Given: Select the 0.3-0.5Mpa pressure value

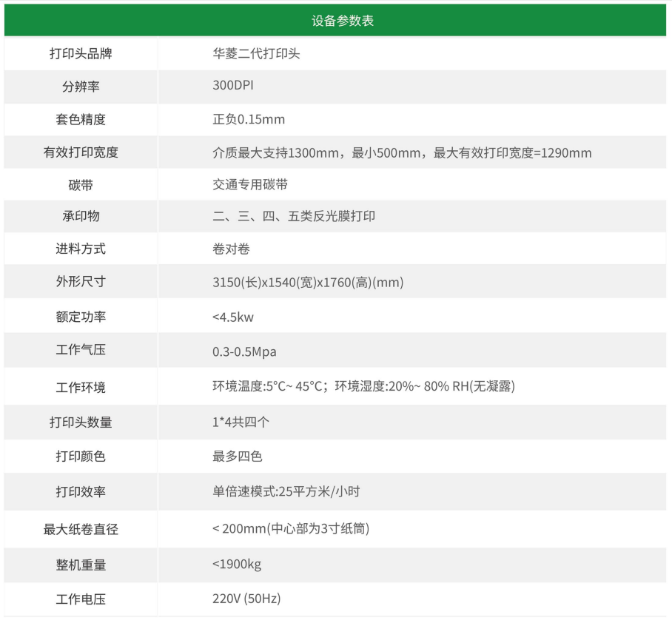Looking at the screenshot, I should click(244, 351).
